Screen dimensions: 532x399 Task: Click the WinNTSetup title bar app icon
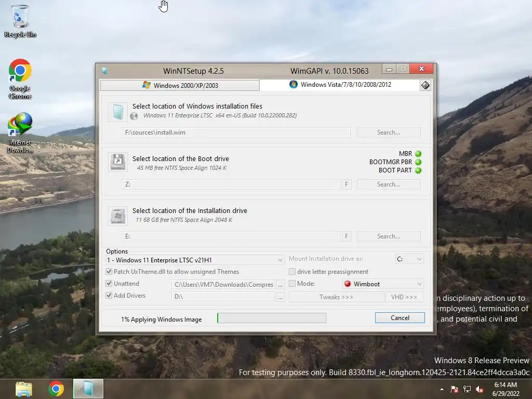tap(105, 71)
